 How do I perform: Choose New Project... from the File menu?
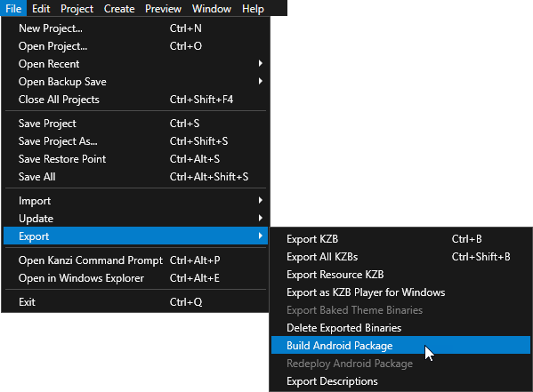coord(135,28)
